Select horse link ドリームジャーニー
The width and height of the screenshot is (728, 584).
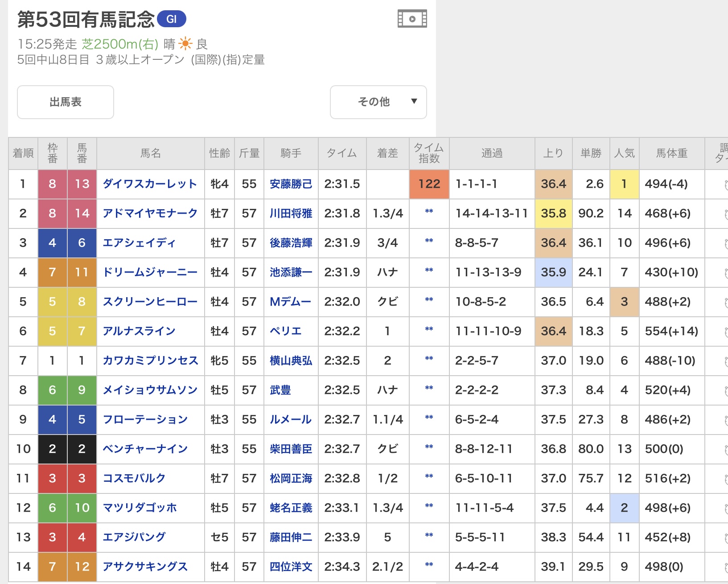tap(150, 272)
